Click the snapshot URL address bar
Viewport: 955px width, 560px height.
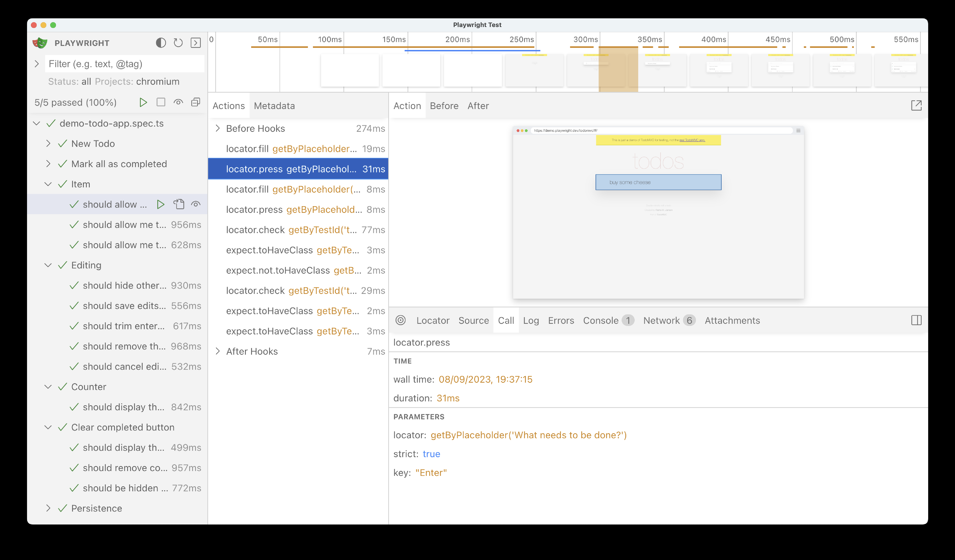pyautogui.click(x=661, y=130)
